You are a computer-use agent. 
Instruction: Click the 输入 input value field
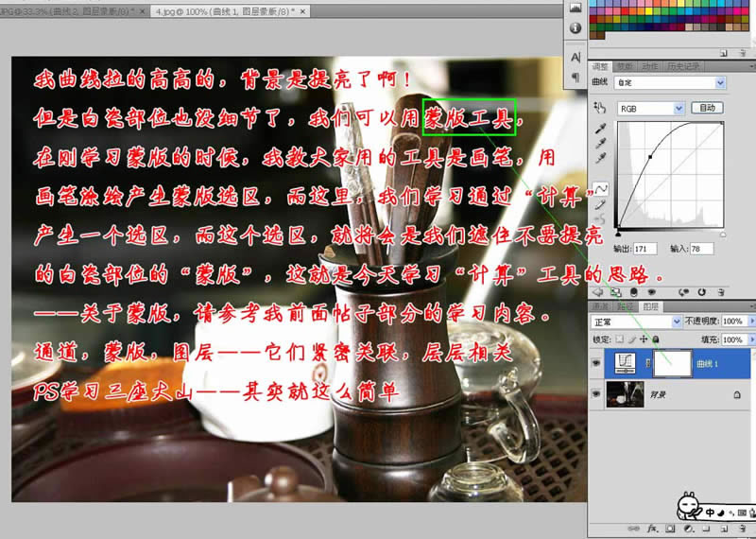click(701, 249)
